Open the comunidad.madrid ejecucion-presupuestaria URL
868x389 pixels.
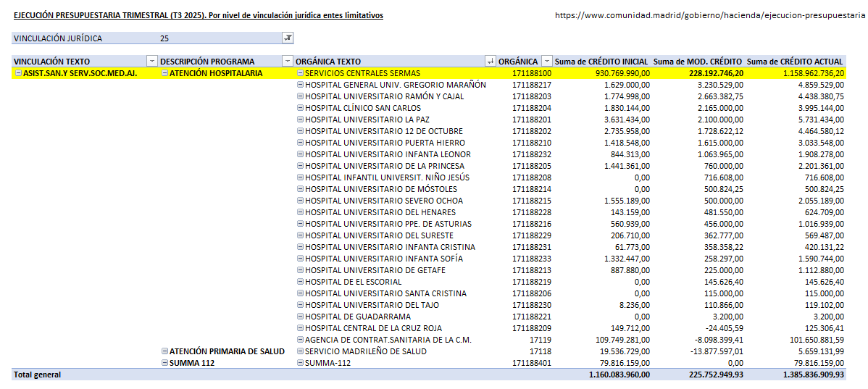(710, 15)
